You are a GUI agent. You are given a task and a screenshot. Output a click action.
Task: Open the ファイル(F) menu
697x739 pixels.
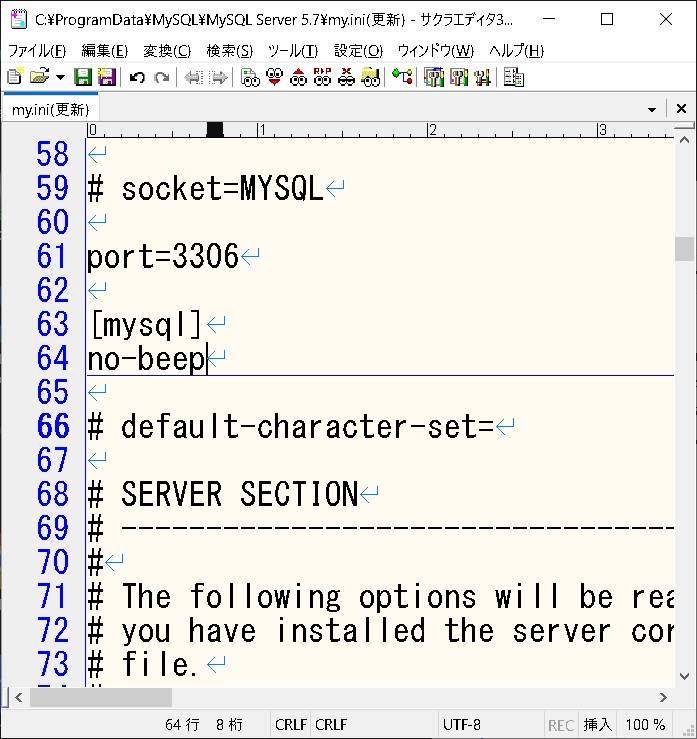click(x=37, y=50)
